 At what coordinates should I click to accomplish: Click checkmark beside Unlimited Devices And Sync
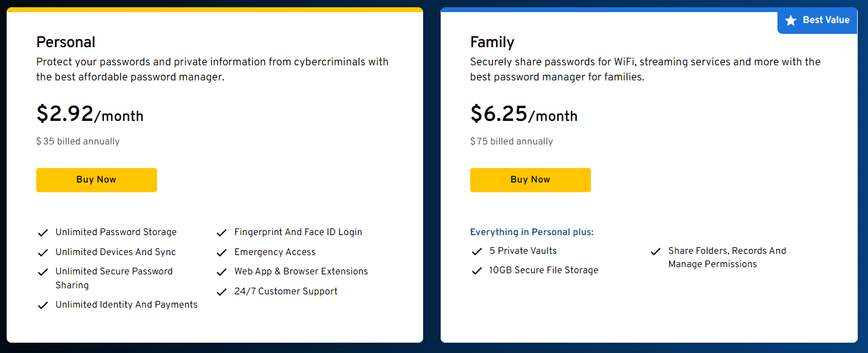[43, 253]
